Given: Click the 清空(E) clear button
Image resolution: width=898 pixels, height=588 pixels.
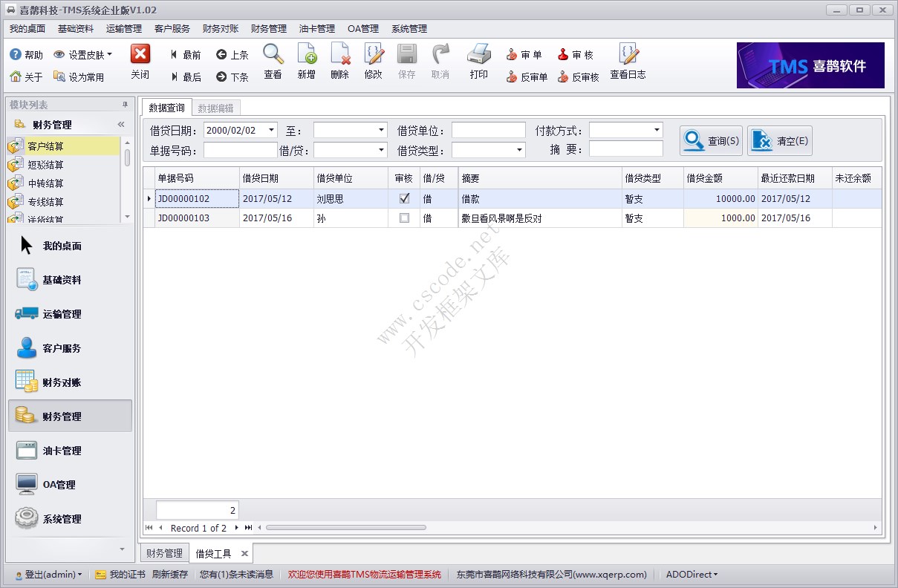Looking at the screenshot, I should (780, 140).
